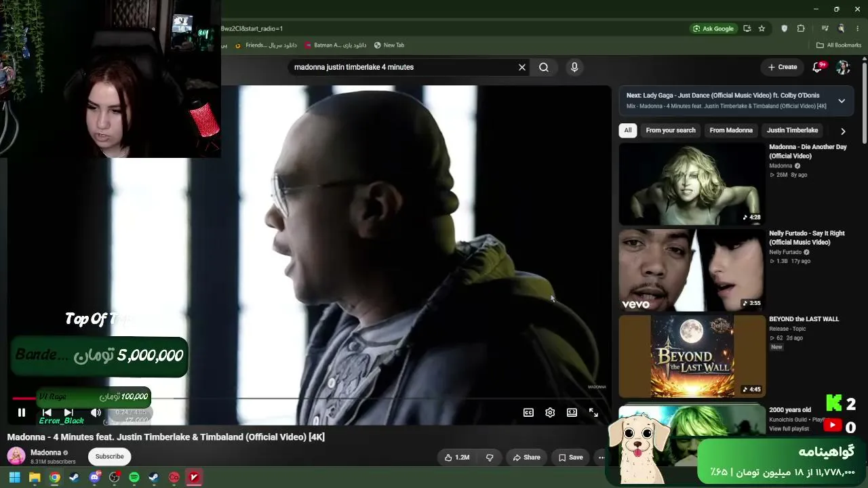
Task: Open the YouTube account avatar menu
Action: tap(843, 67)
